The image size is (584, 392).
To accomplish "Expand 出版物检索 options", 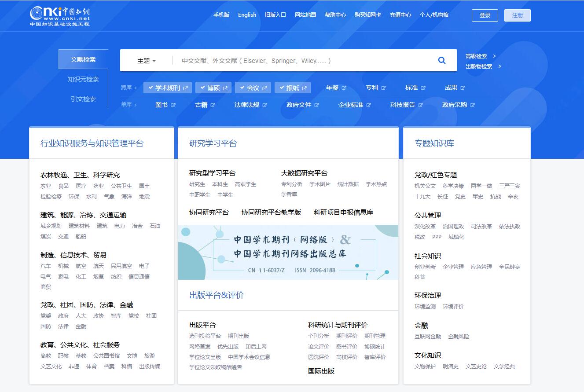I will pyautogui.click(x=480, y=66).
